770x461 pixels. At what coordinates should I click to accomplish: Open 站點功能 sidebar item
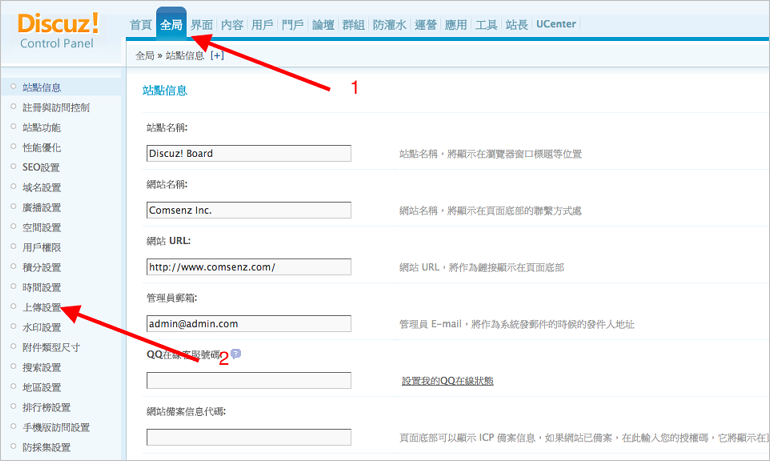point(42,128)
